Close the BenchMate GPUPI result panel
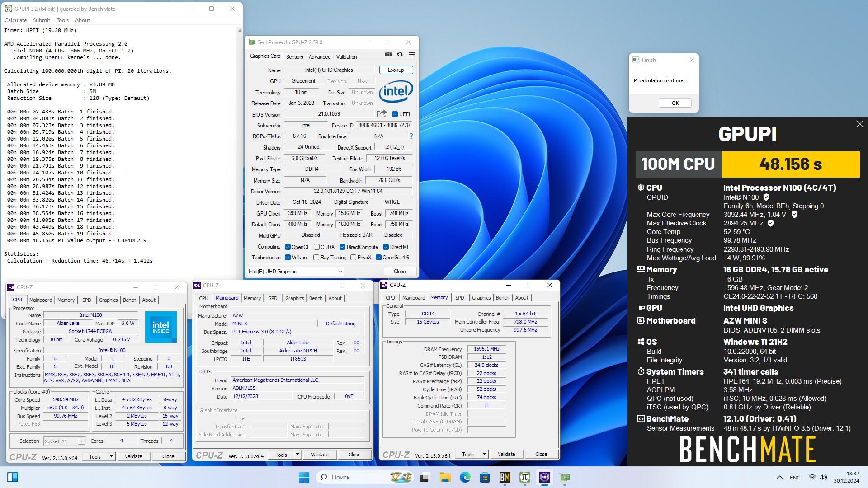Viewport: 868px width, 488px height. (x=859, y=124)
